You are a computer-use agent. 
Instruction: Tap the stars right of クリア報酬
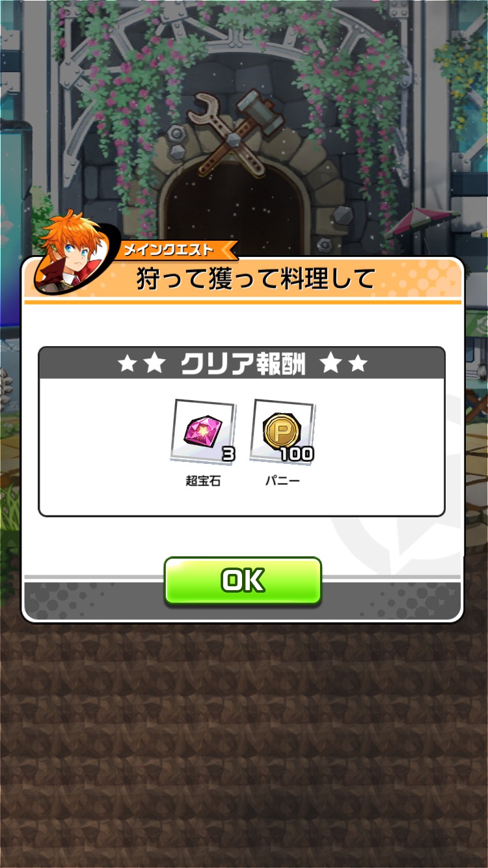click(344, 364)
